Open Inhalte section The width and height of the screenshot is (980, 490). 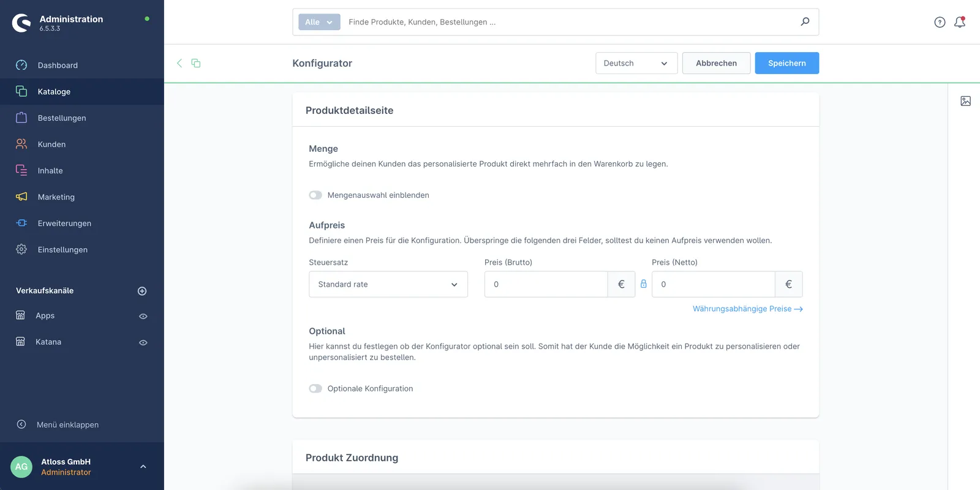82,170
